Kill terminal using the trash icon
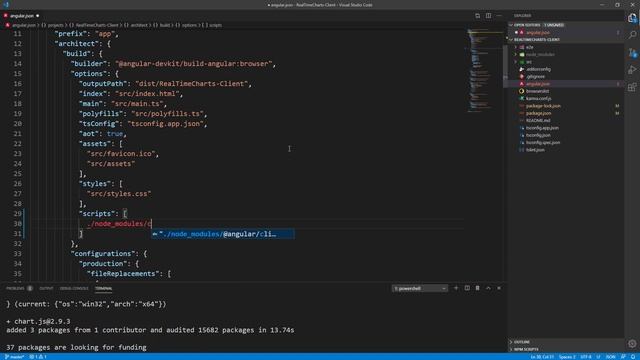 [x=478, y=288]
